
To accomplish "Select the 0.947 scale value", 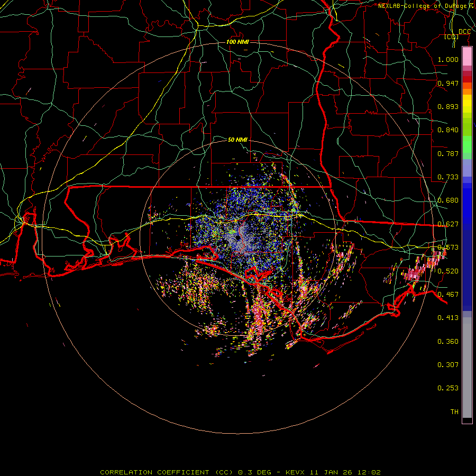I will tap(448, 83).
